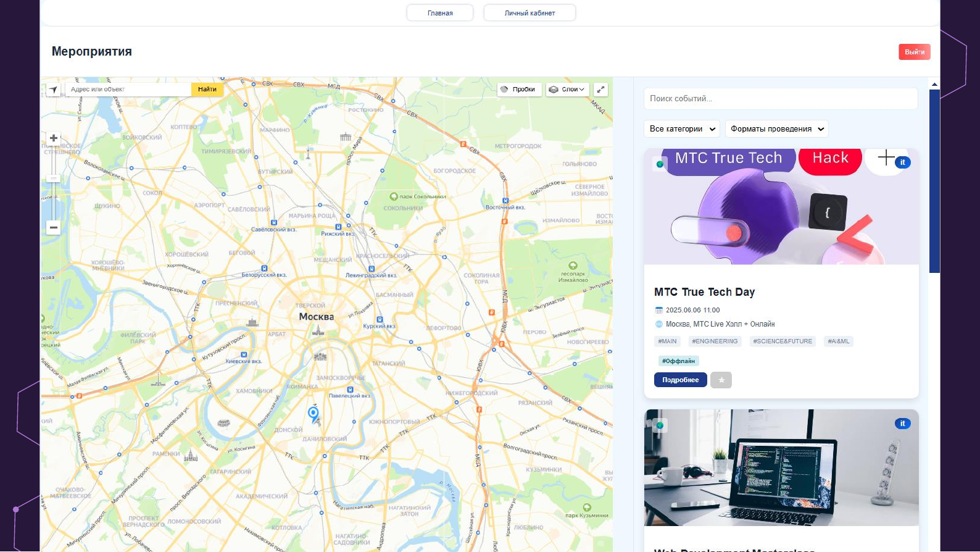Viewport: 980px width, 552px height.
Task: Expand the map to fullscreen
Action: point(600,90)
